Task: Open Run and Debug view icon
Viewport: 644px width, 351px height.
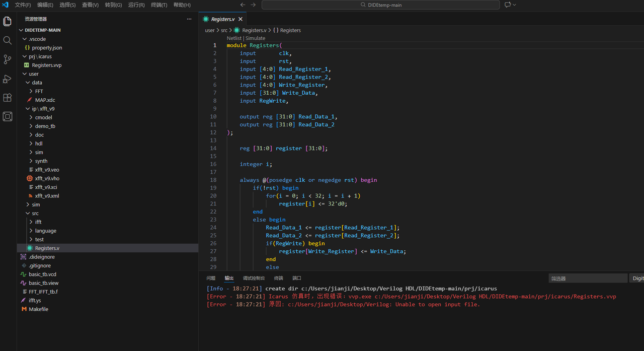Action: tap(8, 79)
